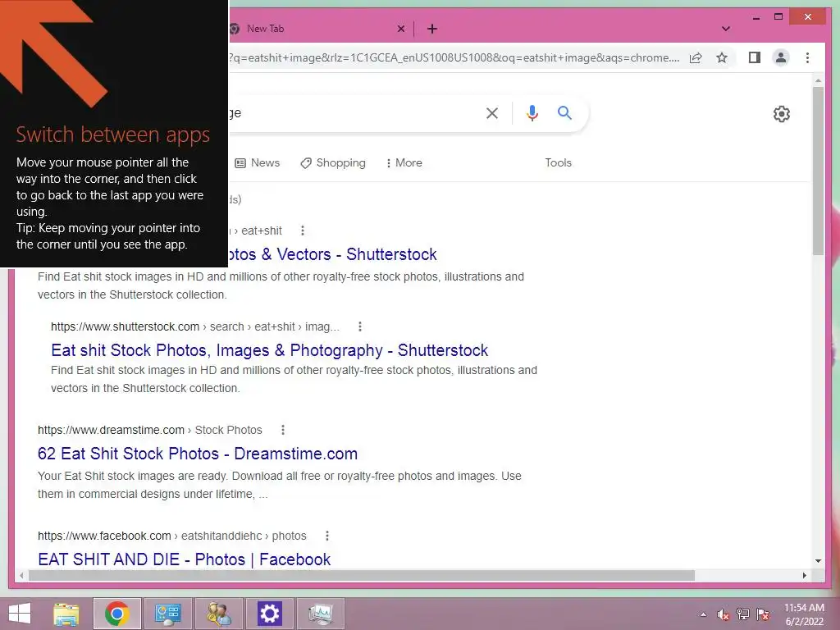The width and height of the screenshot is (840, 630).
Task: Open Chrome three-dot menu
Action: (807, 57)
